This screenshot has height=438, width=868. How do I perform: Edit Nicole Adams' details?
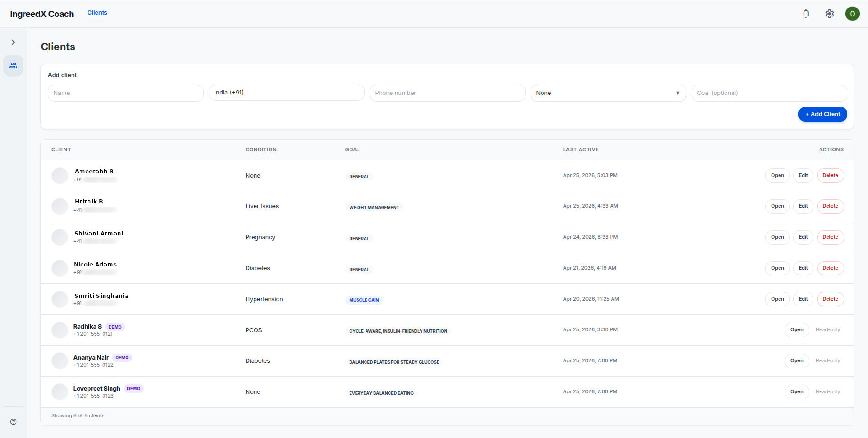click(x=803, y=268)
